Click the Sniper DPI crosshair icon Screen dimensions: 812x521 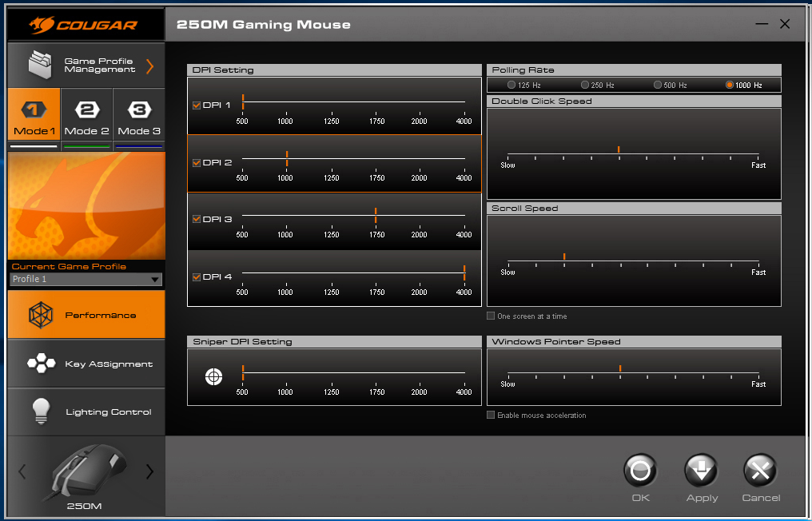213,376
